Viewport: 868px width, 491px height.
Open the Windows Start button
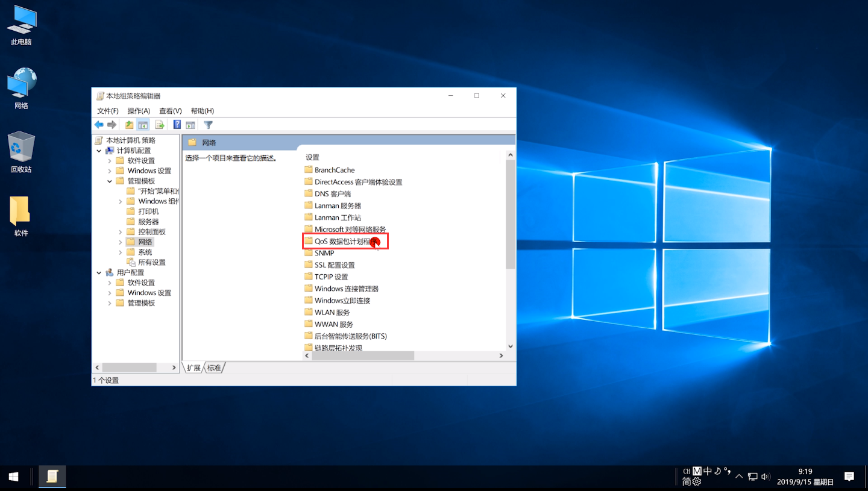14,477
